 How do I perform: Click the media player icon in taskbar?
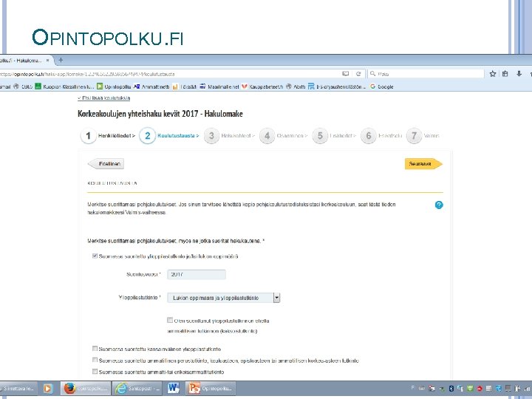coord(47,389)
